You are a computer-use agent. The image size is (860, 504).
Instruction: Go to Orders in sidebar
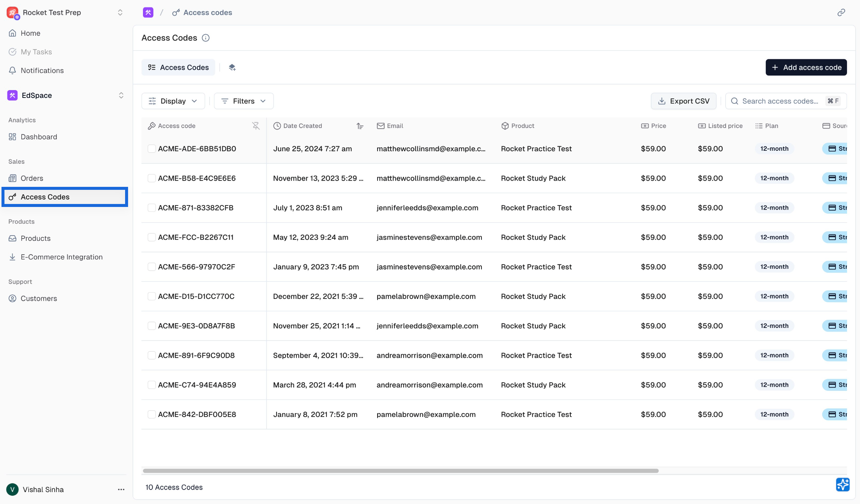(32, 178)
